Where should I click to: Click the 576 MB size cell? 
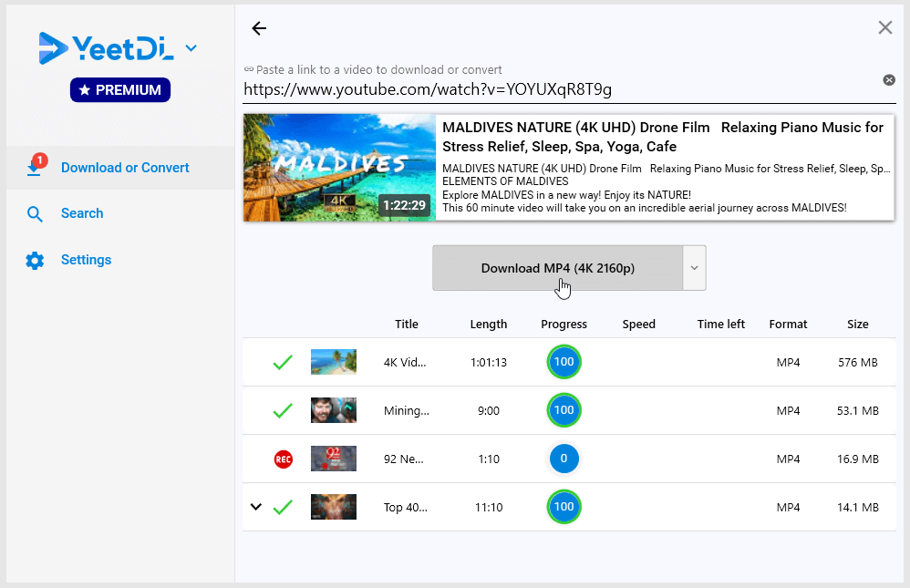(x=857, y=362)
